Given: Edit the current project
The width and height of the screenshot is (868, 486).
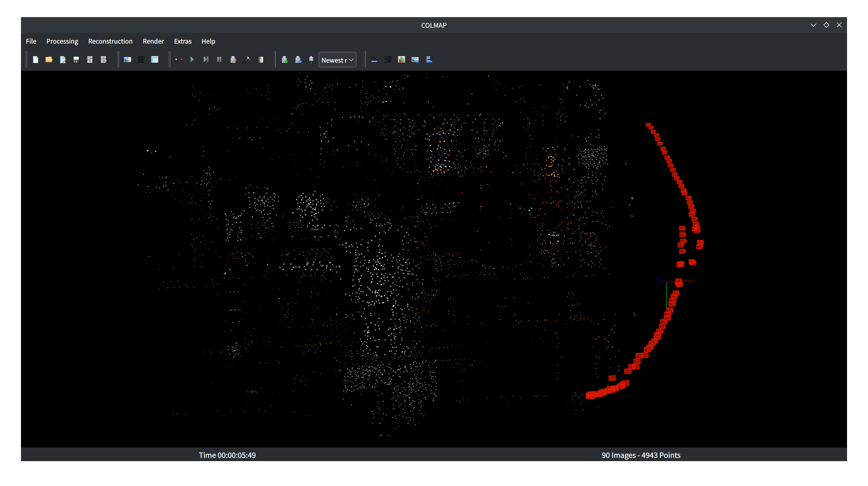Looking at the screenshot, I should 63,60.
